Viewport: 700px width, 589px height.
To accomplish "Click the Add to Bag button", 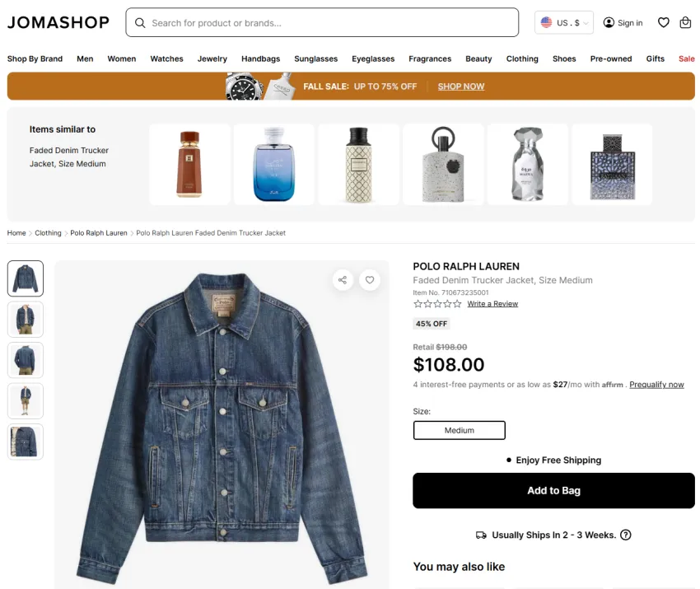I will coord(553,490).
